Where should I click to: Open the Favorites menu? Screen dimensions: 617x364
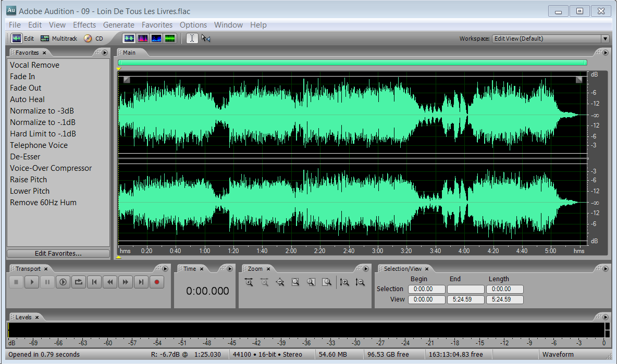(x=157, y=25)
